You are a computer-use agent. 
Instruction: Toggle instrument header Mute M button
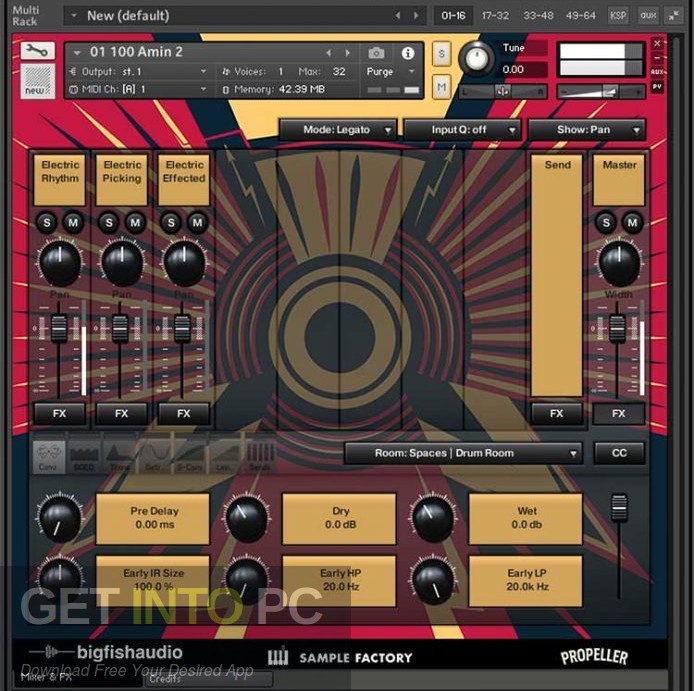(x=441, y=87)
